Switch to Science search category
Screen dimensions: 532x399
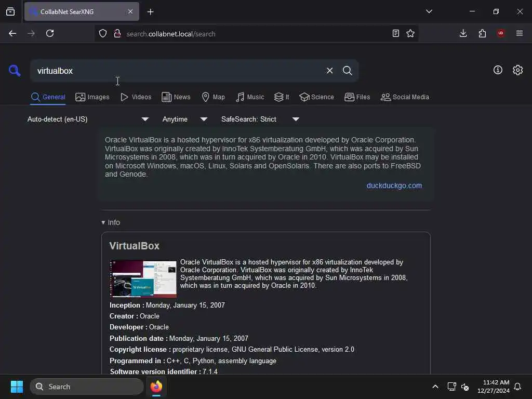coord(316,97)
